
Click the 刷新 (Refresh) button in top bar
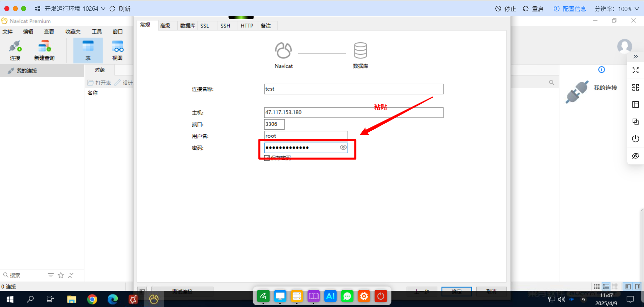tap(120, 9)
